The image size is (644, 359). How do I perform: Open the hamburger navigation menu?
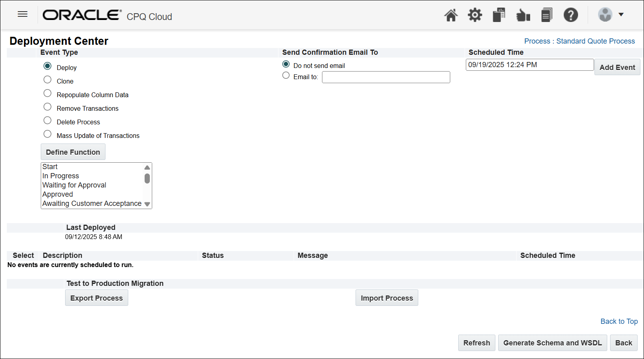(23, 14)
